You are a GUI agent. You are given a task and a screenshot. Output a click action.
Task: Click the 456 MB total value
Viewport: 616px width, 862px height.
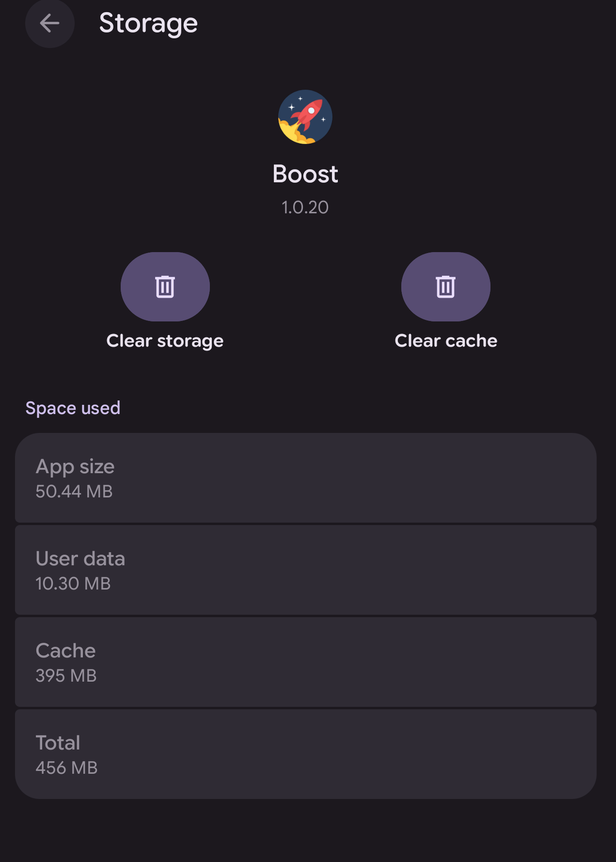point(67,768)
